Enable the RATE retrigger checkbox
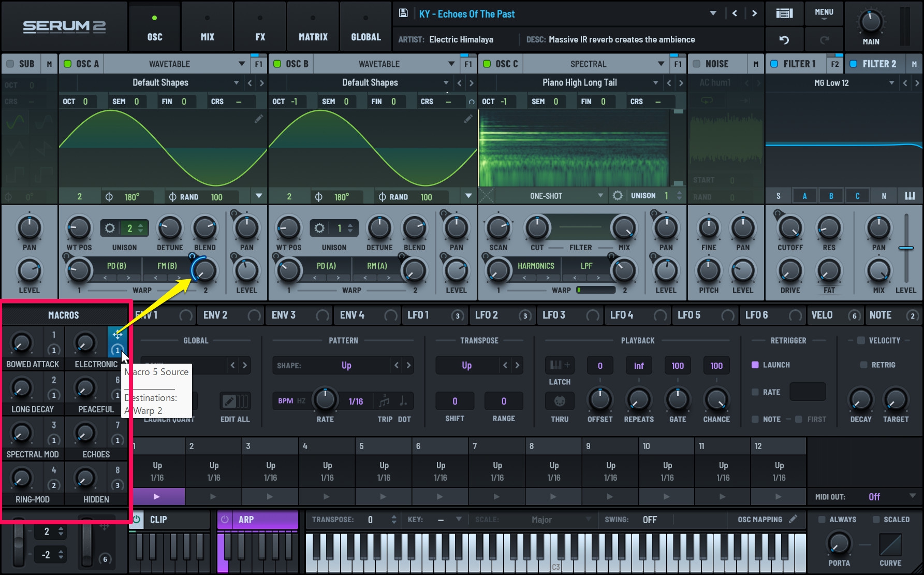The width and height of the screenshot is (924, 575). [x=755, y=392]
